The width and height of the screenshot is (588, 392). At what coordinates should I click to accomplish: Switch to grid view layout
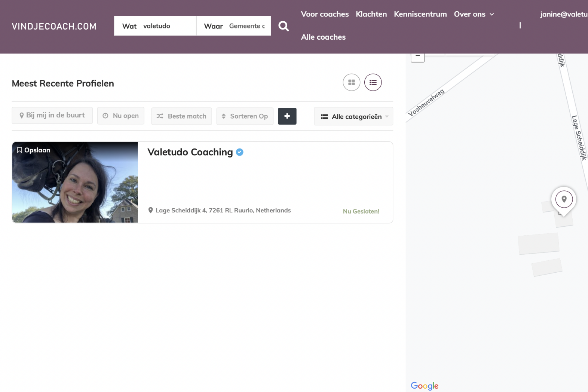(x=352, y=82)
